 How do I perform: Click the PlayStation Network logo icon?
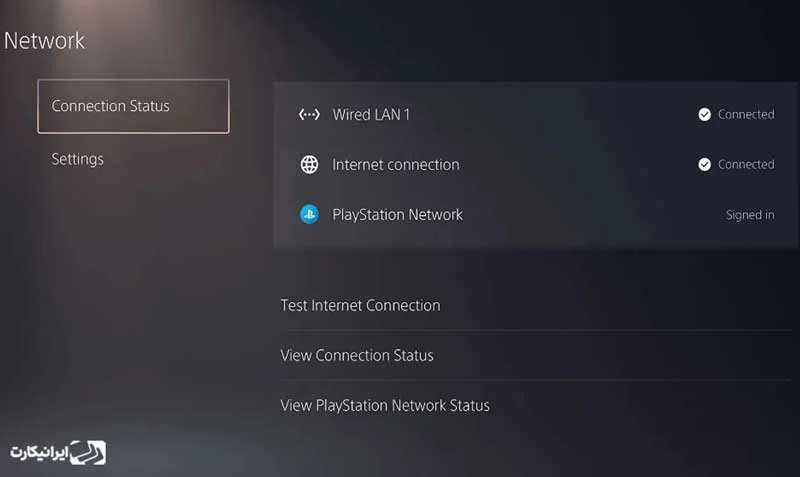[x=309, y=214]
